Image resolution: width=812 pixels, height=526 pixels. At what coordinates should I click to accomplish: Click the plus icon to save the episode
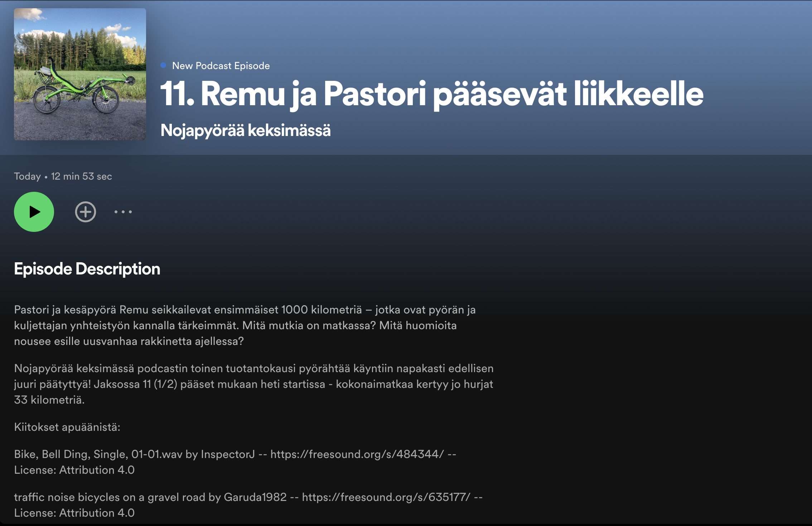click(x=85, y=212)
